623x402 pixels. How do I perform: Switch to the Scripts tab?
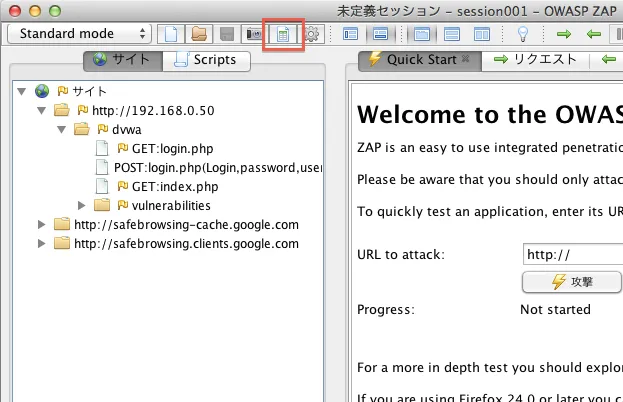pyautogui.click(x=206, y=60)
